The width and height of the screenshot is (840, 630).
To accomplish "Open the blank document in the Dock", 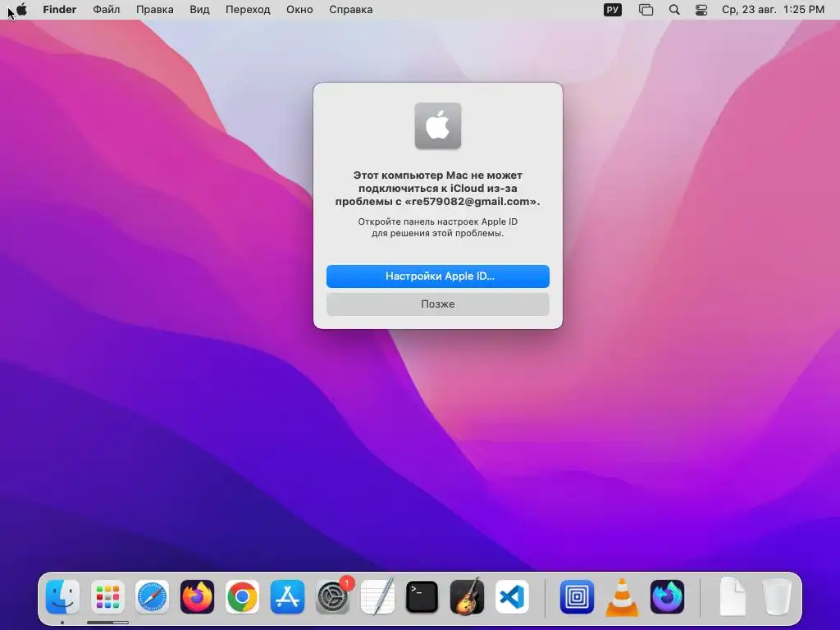I will click(x=733, y=596).
